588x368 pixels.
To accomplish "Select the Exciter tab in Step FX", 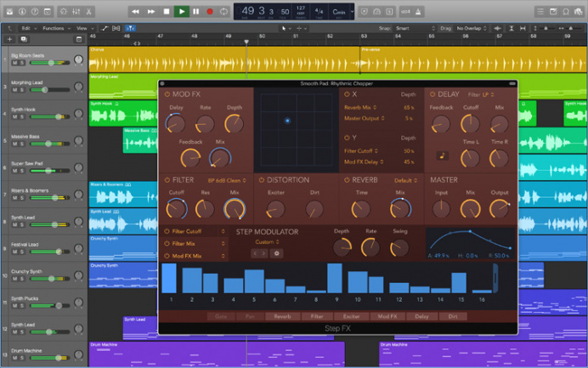I will [352, 316].
